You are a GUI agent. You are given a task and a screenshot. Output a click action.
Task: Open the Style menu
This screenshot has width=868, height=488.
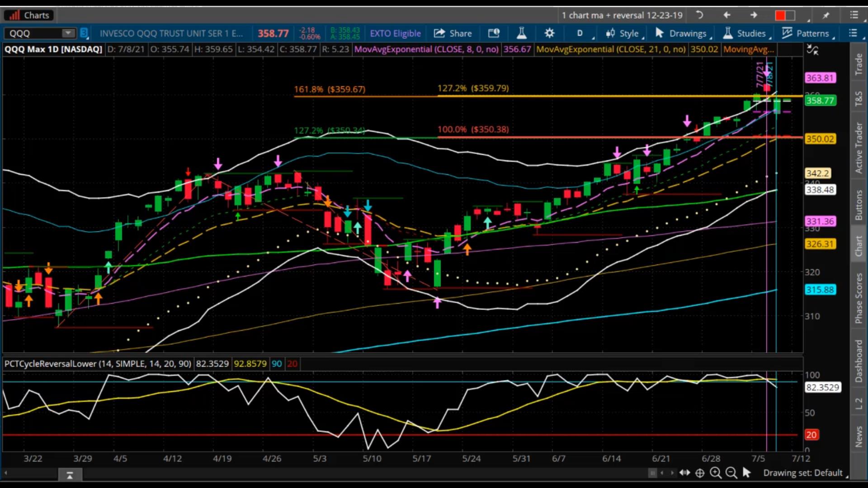point(624,33)
